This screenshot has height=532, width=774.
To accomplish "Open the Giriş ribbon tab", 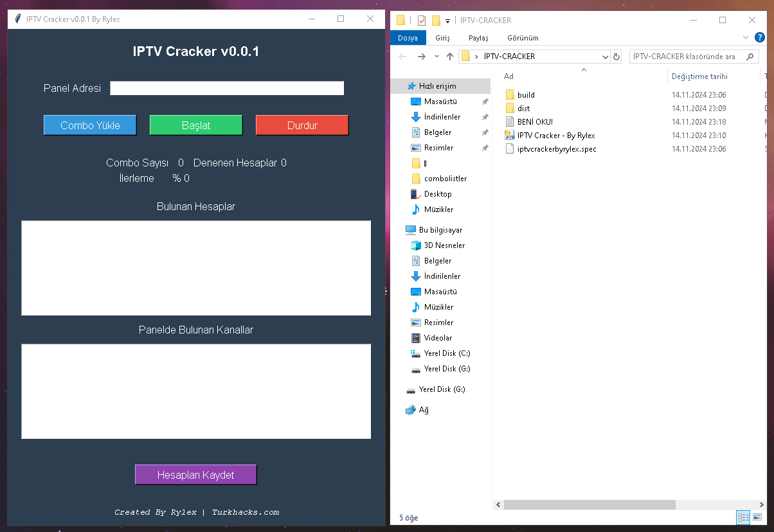I will [443, 38].
